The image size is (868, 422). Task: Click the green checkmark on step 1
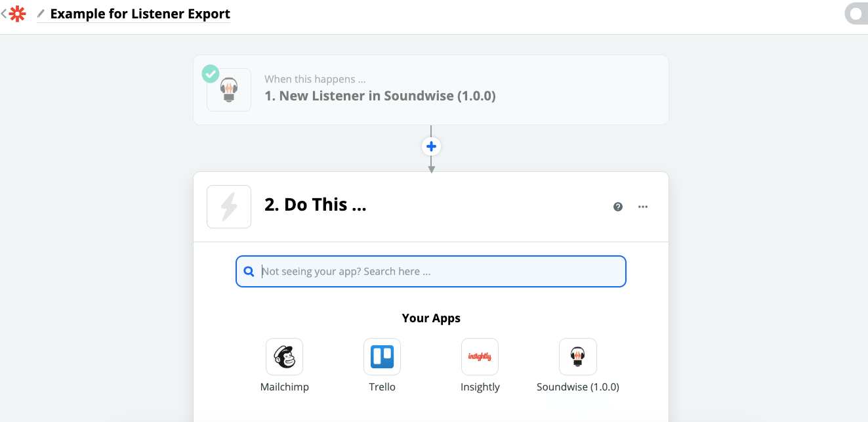[210, 74]
